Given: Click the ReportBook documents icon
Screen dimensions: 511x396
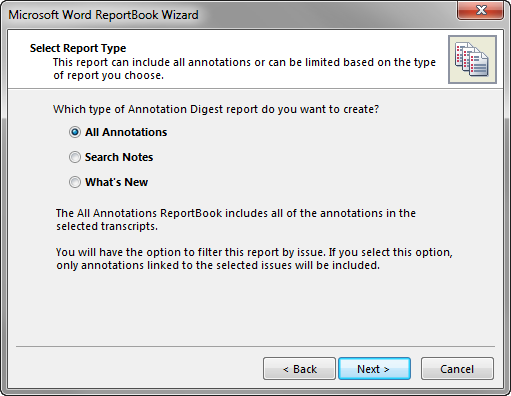Looking at the screenshot, I should (472, 59).
